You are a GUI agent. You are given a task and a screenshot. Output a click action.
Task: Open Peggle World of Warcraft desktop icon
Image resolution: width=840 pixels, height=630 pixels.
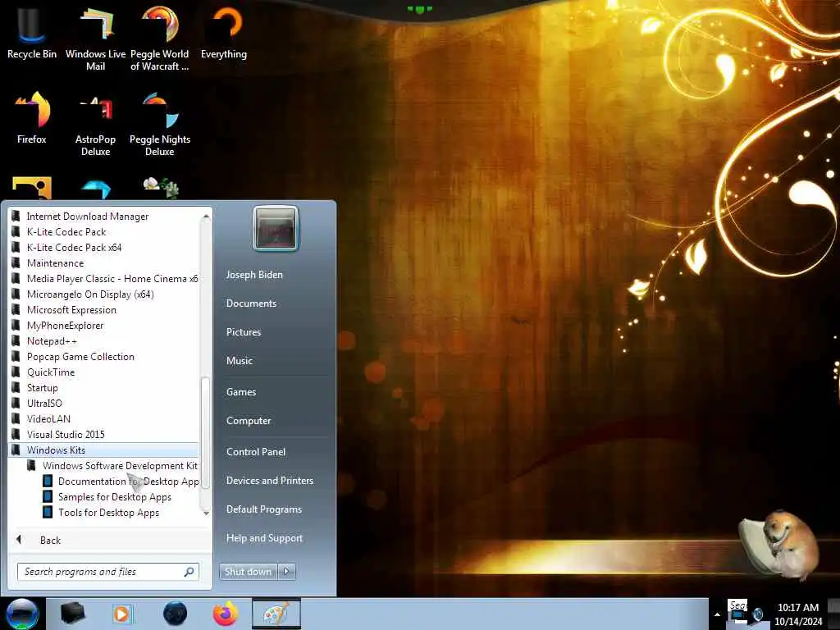160,38
